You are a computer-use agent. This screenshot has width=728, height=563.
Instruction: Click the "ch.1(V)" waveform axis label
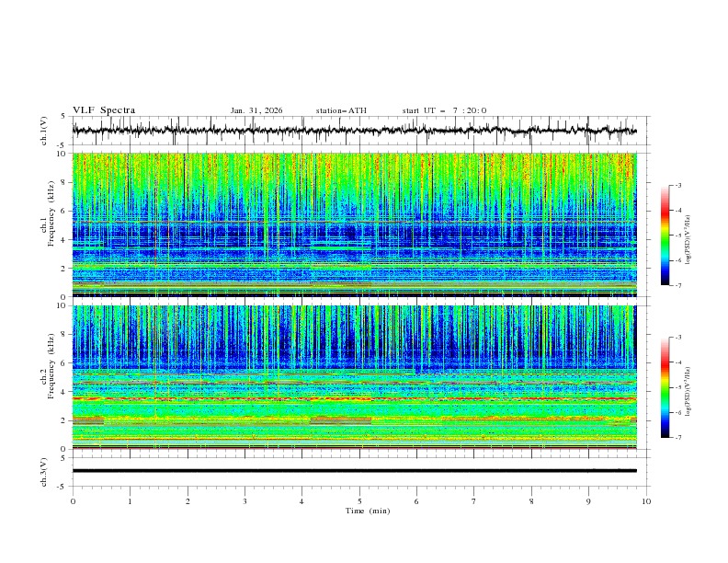(x=44, y=131)
